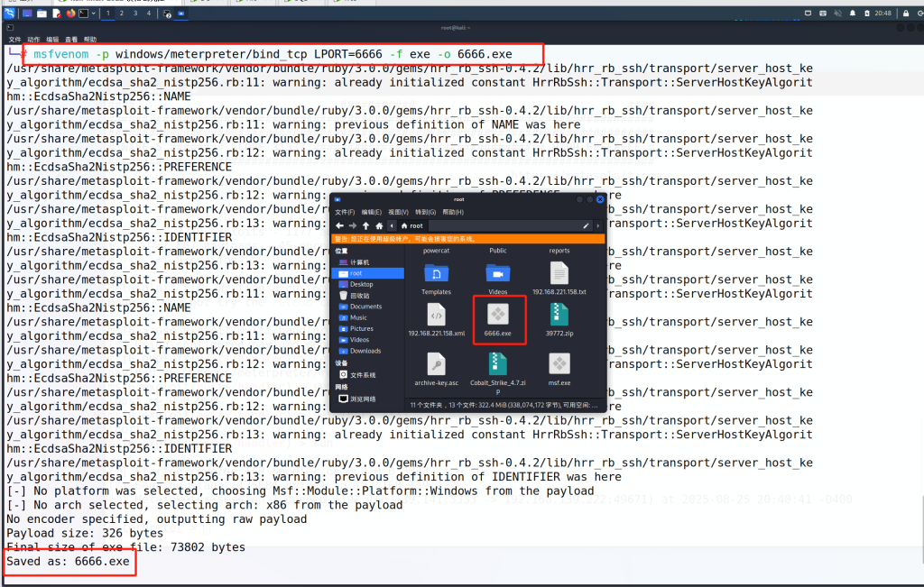Select the 6666.exe file
This screenshot has width=924, height=587.
tap(498, 320)
